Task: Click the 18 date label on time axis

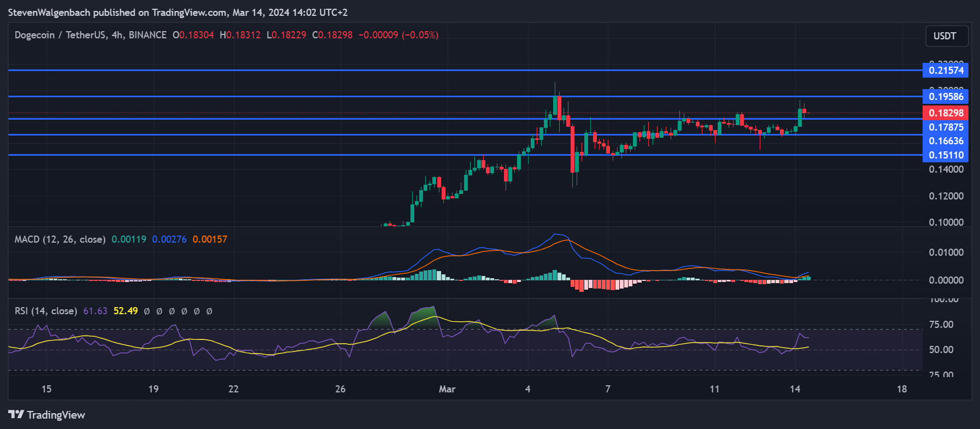Action: [x=902, y=389]
